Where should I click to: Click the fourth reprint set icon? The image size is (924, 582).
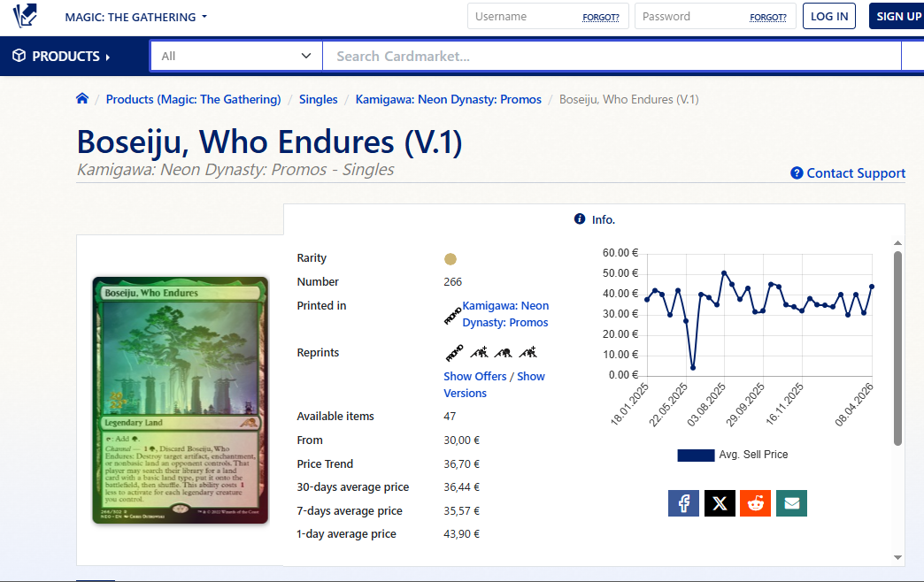pyautogui.click(x=528, y=352)
